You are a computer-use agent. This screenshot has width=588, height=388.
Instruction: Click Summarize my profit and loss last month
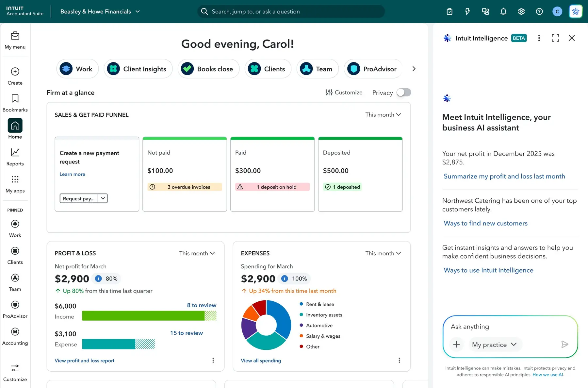504,176
